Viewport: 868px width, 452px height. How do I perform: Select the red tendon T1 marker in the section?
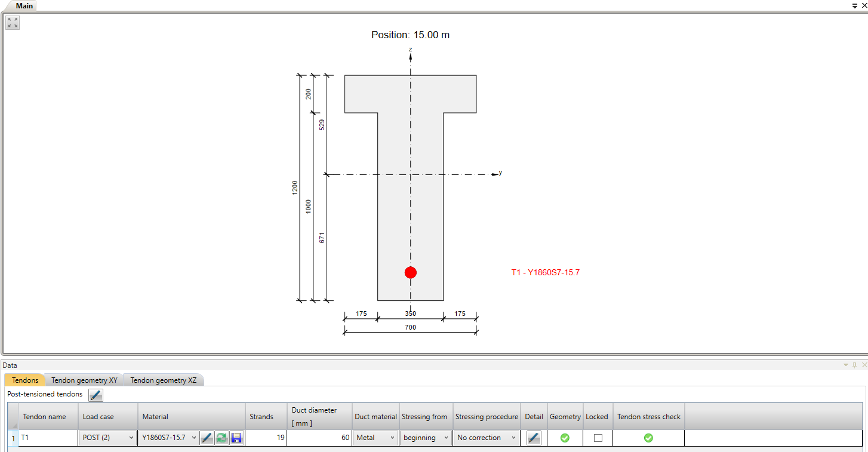tap(410, 272)
